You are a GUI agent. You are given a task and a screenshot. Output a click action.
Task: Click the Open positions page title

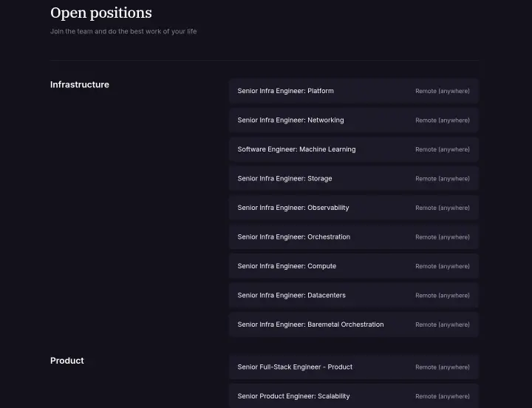[x=101, y=13]
